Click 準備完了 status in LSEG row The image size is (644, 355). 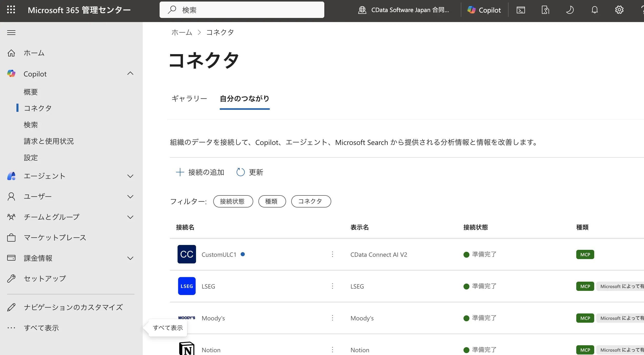484,286
